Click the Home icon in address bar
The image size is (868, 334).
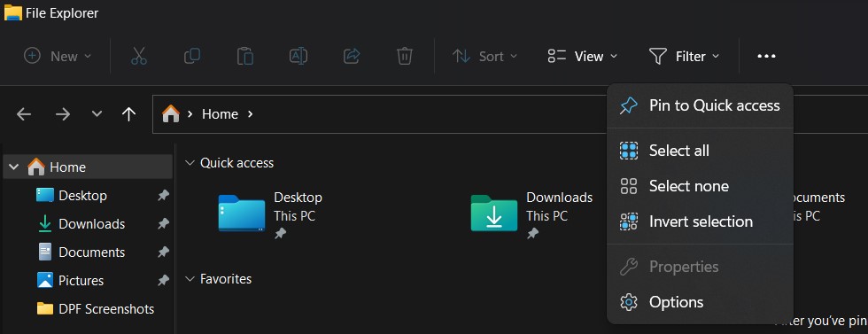coord(170,113)
